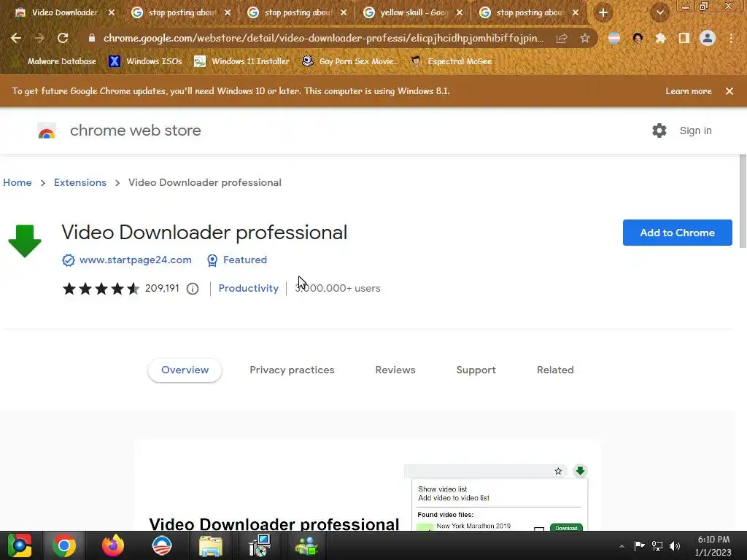Click the page vertical scrollbar
This screenshot has height=560, width=747.
tap(743, 201)
